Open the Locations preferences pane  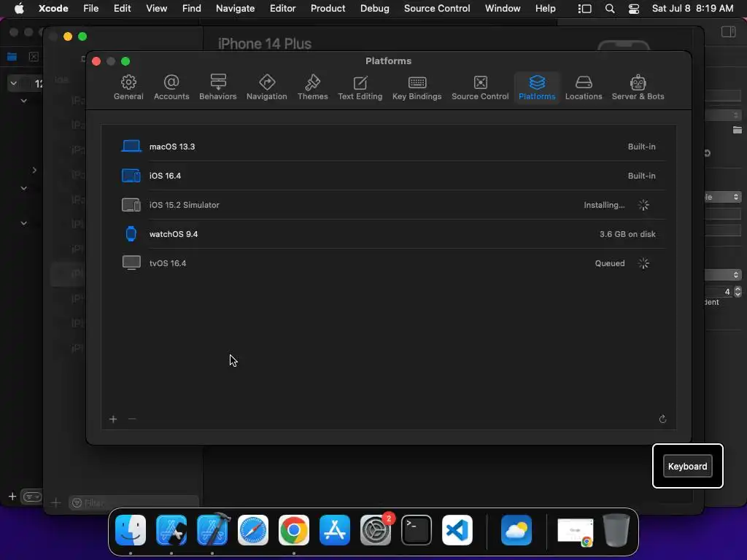click(584, 87)
